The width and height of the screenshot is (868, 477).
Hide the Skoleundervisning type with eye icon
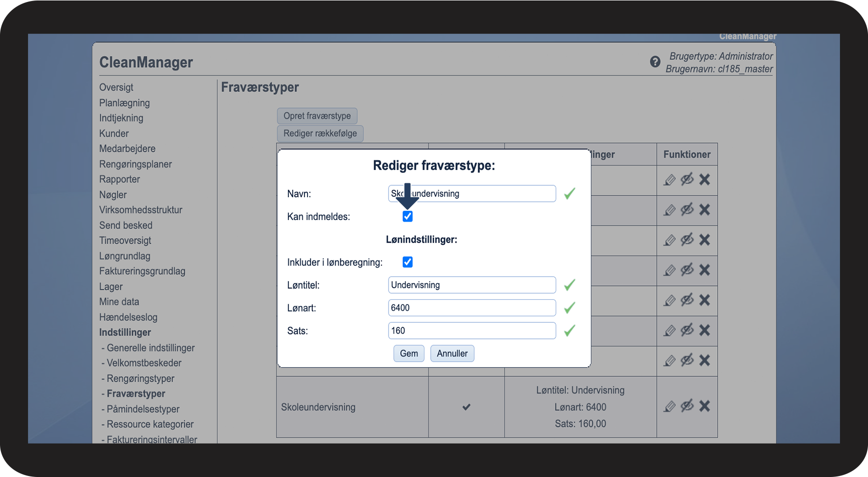tap(687, 406)
